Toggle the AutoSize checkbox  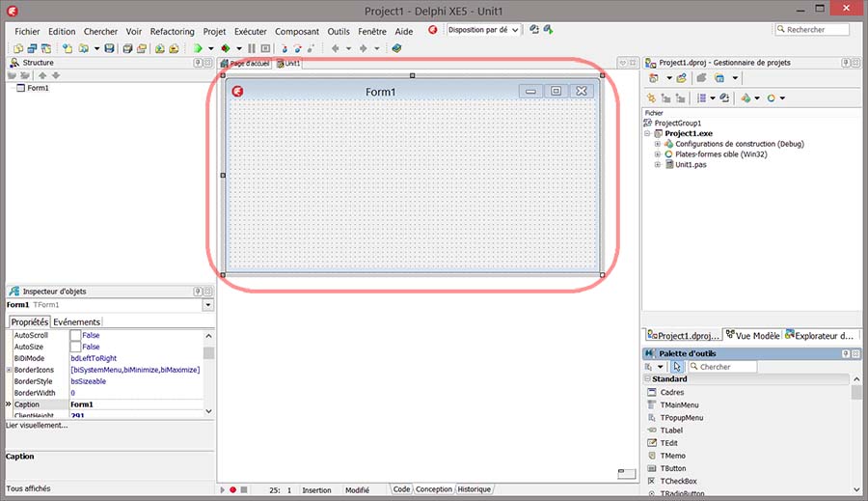click(75, 347)
